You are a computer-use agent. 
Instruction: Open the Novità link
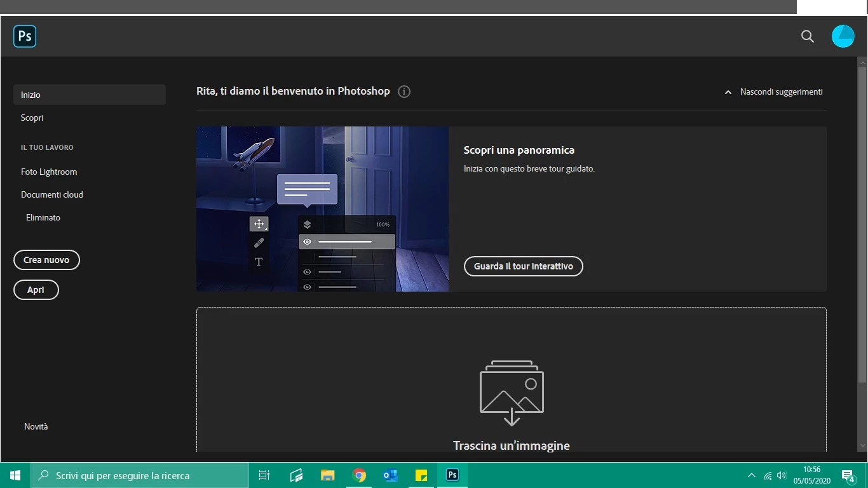point(36,426)
